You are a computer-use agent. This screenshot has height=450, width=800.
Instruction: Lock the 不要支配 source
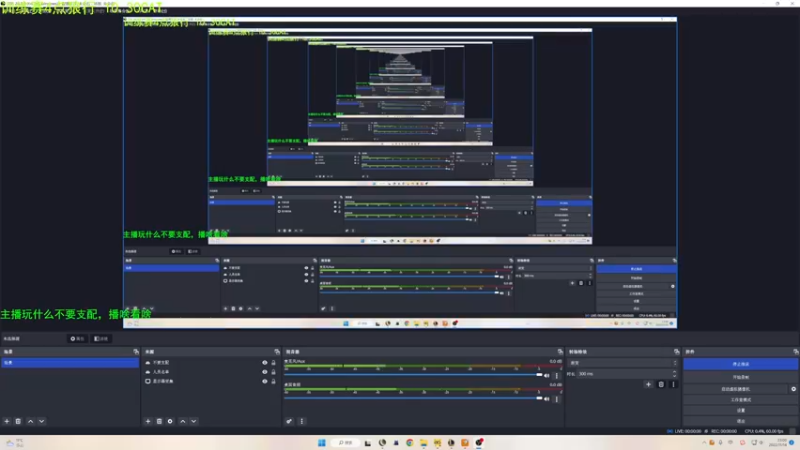273,363
